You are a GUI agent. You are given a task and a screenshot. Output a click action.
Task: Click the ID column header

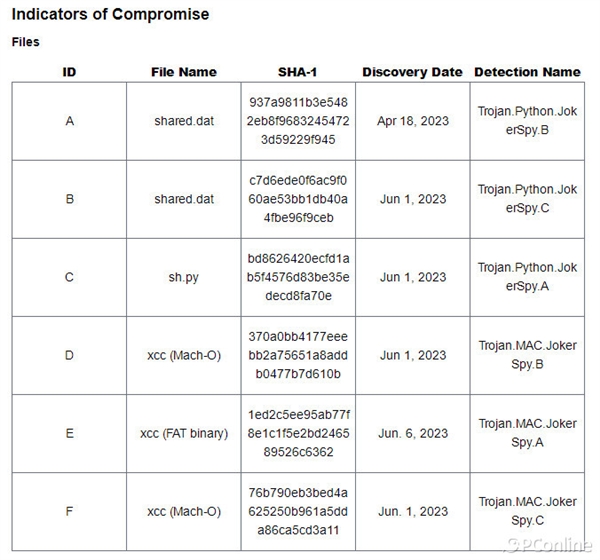[69, 72]
